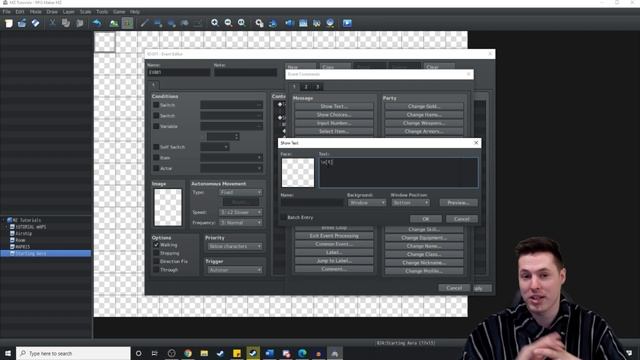Enable the Actor condition checkbox

156,168
